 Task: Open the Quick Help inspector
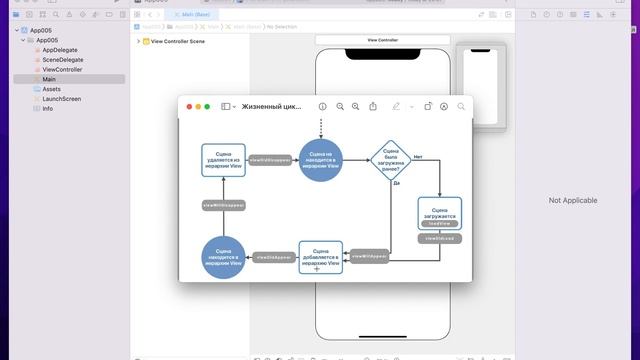click(x=560, y=15)
